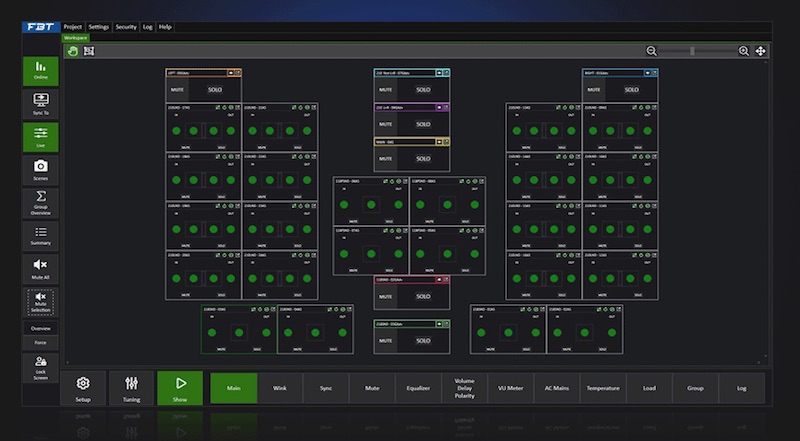Lock the screen using the Lock Screen icon
This screenshot has width=800, height=441.
(40, 365)
